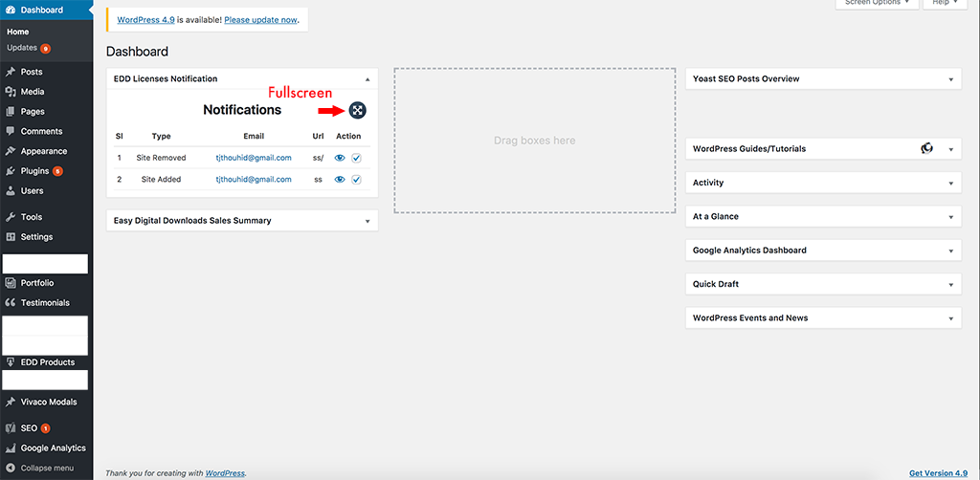Click the Pages icon in sidebar
Viewport: 980px width, 480px height.
[x=10, y=112]
